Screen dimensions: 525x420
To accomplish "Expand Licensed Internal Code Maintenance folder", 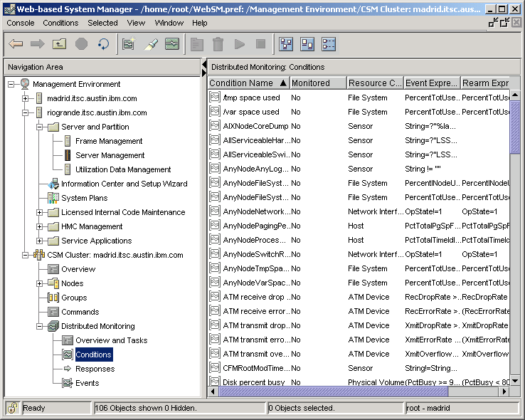I will tap(40, 212).
